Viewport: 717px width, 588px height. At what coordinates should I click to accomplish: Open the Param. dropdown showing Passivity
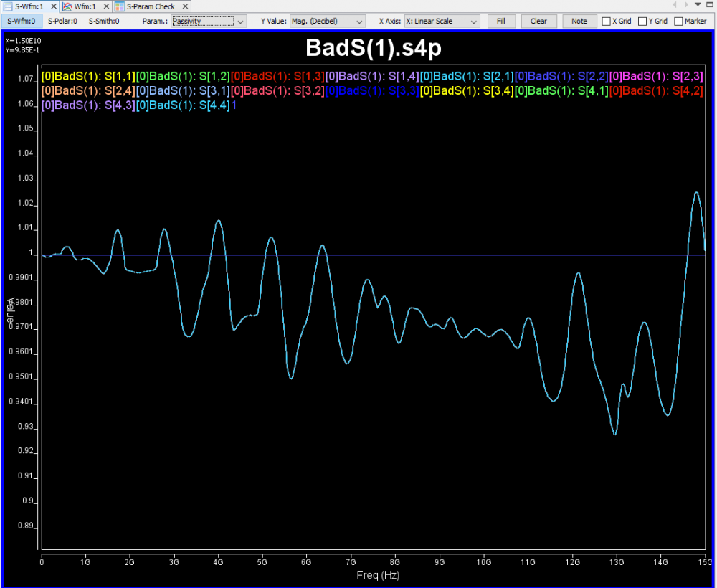[x=209, y=22]
